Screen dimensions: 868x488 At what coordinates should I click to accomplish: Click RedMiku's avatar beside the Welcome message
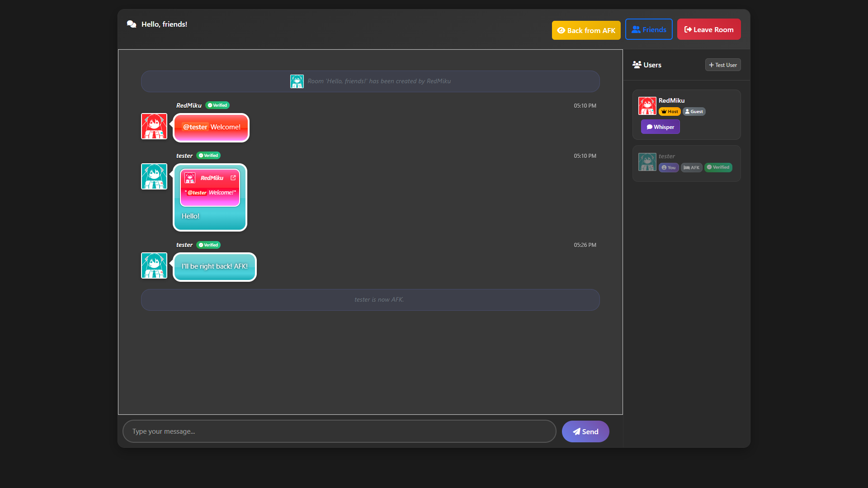point(154,126)
